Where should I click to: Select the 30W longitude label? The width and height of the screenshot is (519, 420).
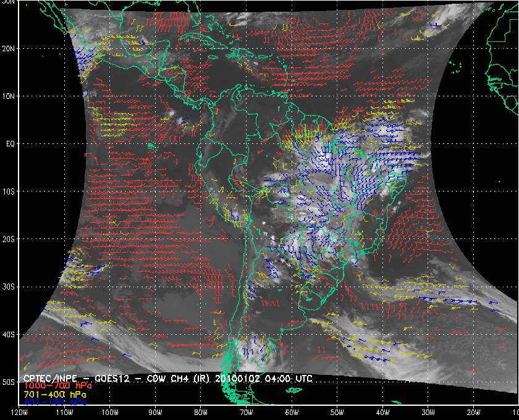(428, 413)
